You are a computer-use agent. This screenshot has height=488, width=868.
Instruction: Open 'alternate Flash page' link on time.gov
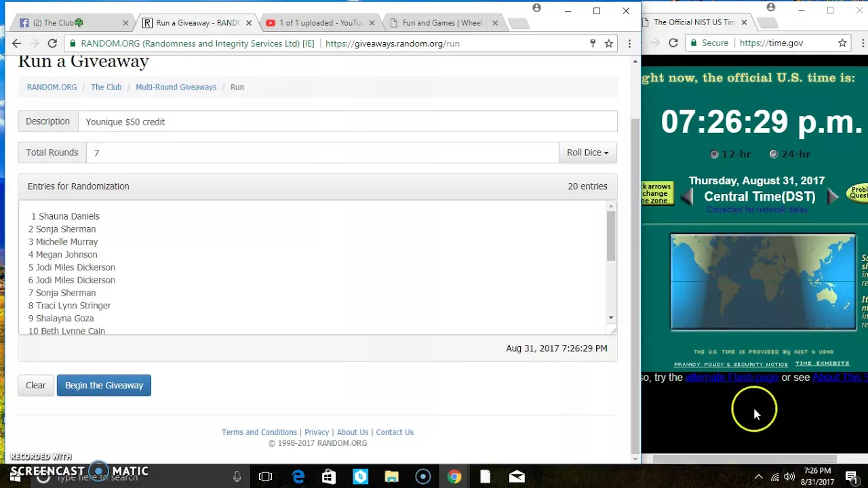(x=732, y=378)
